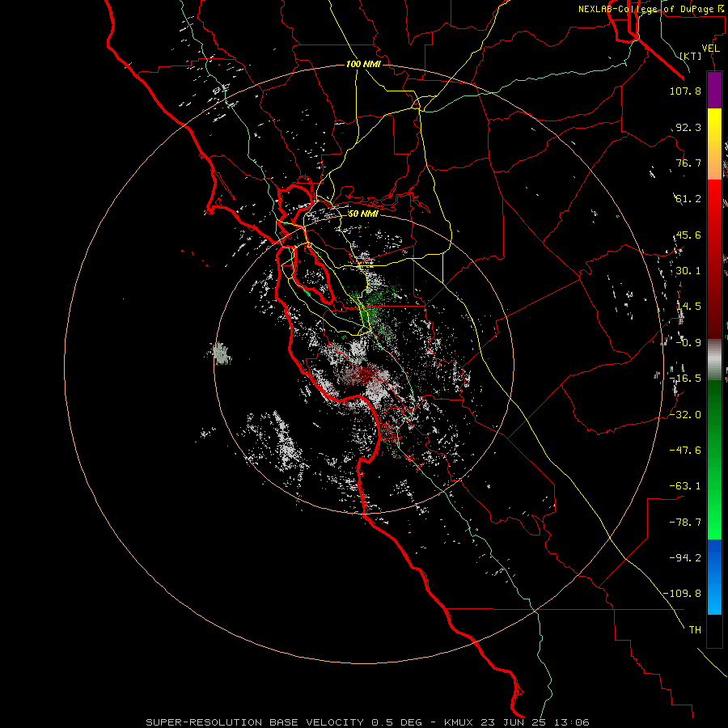Image resolution: width=728 pixels, height=728 pixels.
Task: Click the 76.7 velocity scale value
Action: click(688, 163)
